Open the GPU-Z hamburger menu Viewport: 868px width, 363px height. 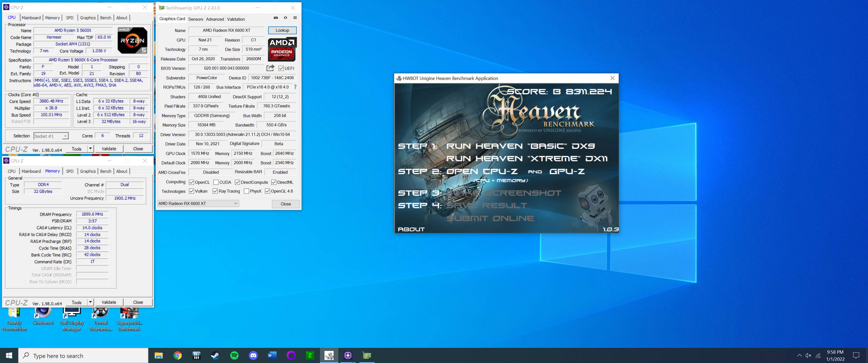pyautogui.click(x=295, y=18)
